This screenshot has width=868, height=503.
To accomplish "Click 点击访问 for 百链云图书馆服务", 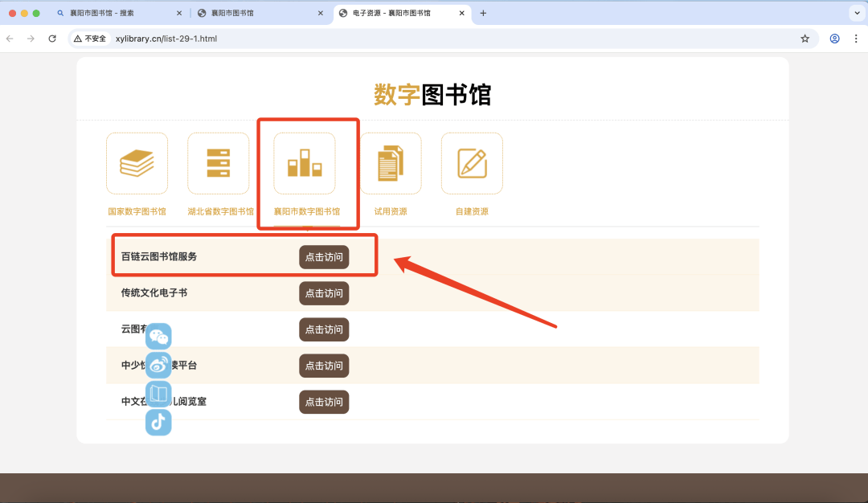I will click(x=324, y=257).
